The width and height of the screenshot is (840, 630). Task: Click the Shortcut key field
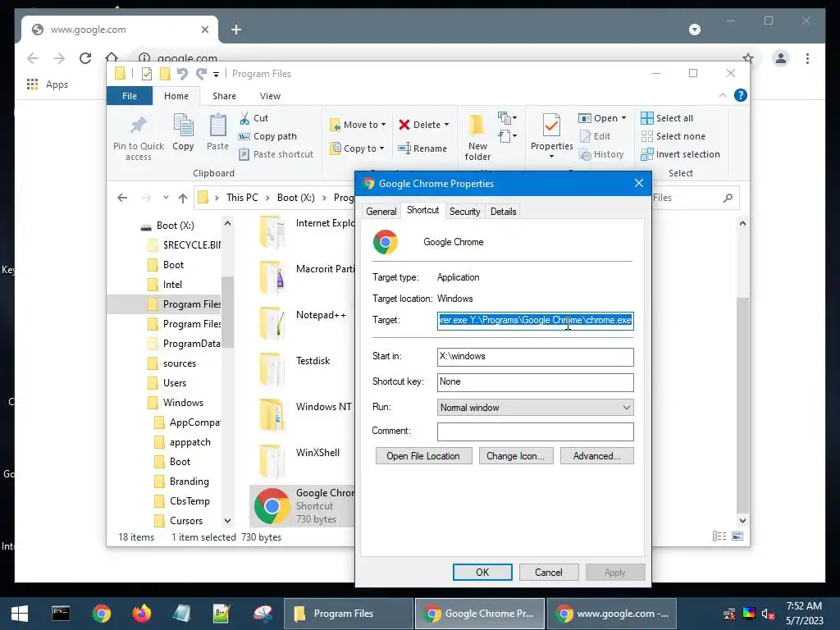point(535,382)
